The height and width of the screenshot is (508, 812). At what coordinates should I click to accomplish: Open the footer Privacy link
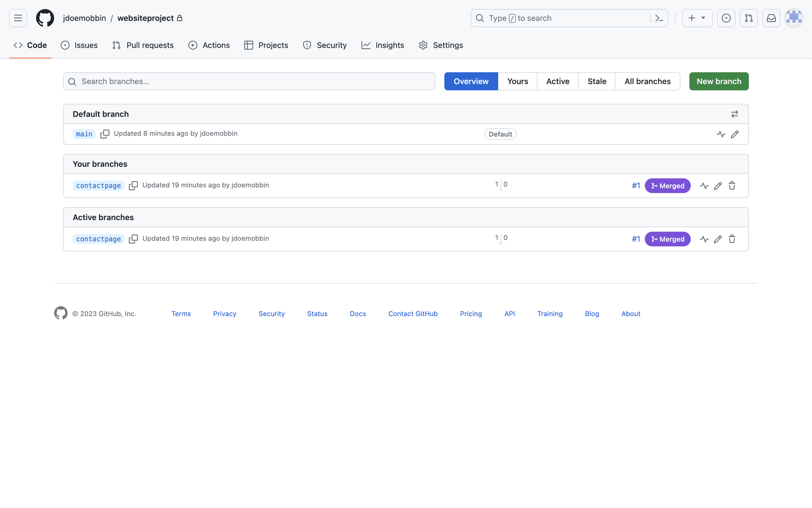click(225, 314)
